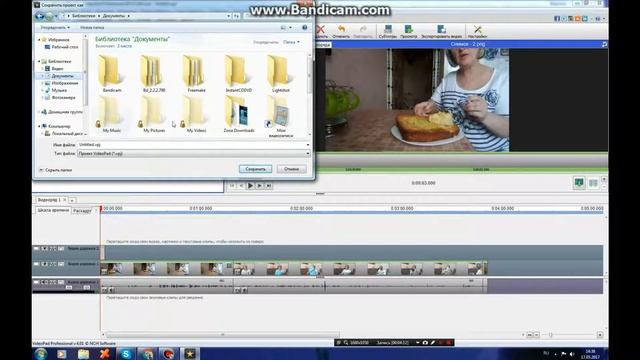
Task: Step forward one frame in preview controls
Action: coord(260,186)
